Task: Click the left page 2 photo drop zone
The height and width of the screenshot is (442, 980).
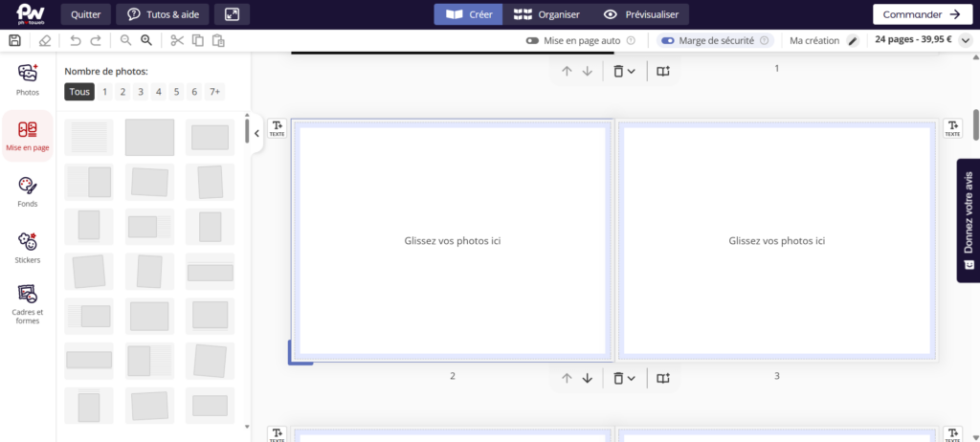Action: (453, 241)
